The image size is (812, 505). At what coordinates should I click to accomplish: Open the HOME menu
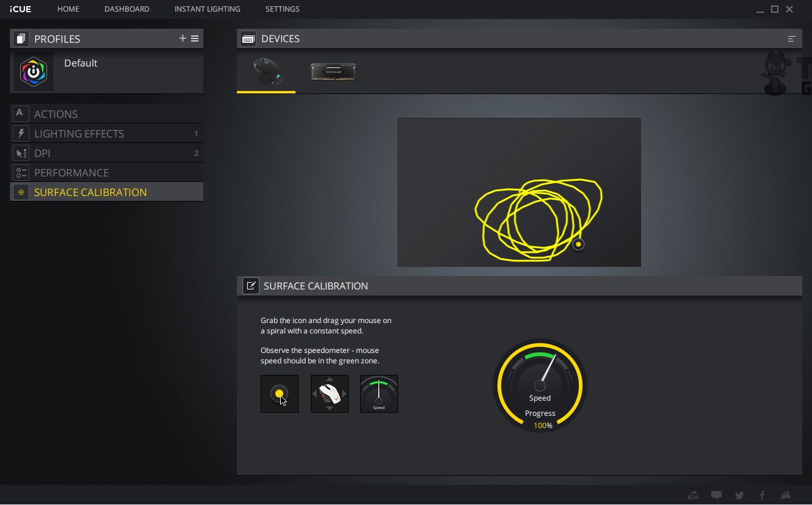click(x=68, y=9)
